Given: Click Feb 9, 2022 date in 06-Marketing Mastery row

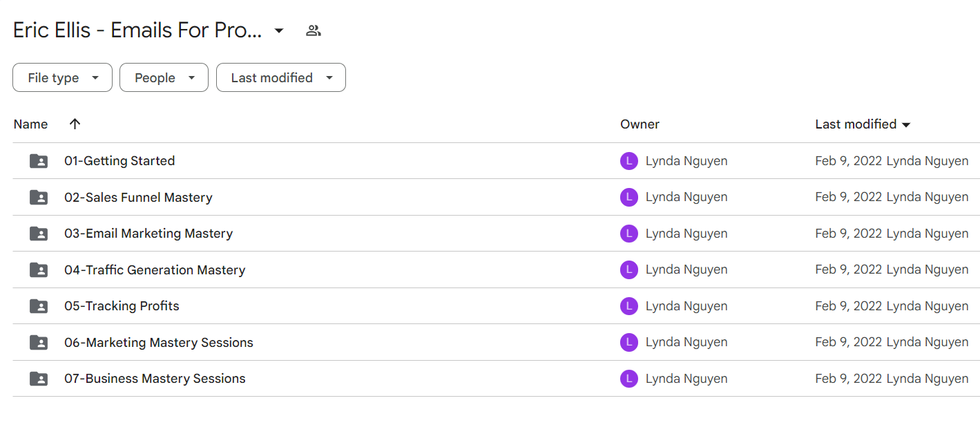Looking at the screenshot, I should 848,342.
